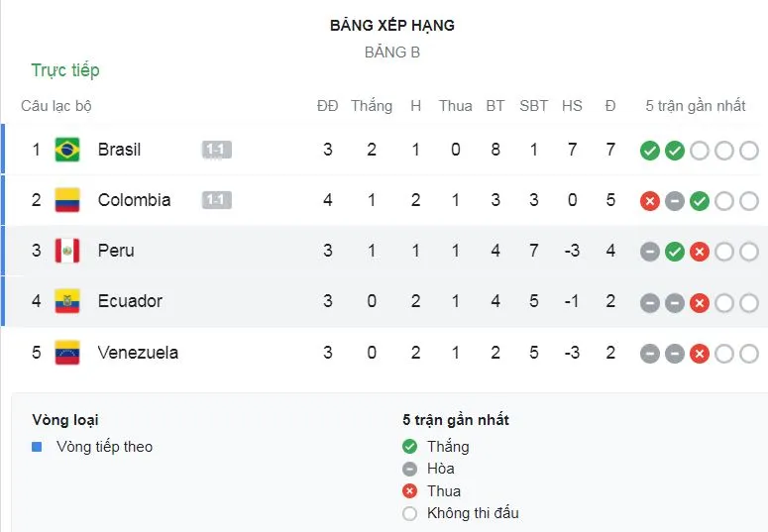The image size is (768, 532).
Task: Open the Brasil team link
Action: pyautogui.click(x=119, y=150)
